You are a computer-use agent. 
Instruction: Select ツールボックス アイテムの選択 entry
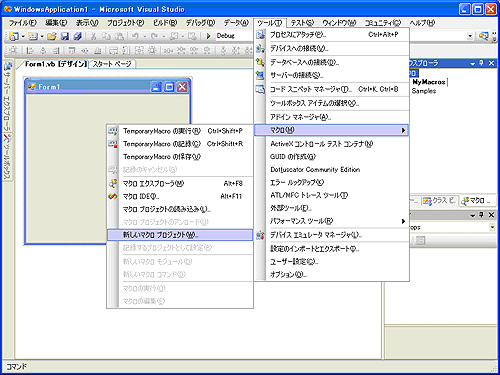[332, 103]
